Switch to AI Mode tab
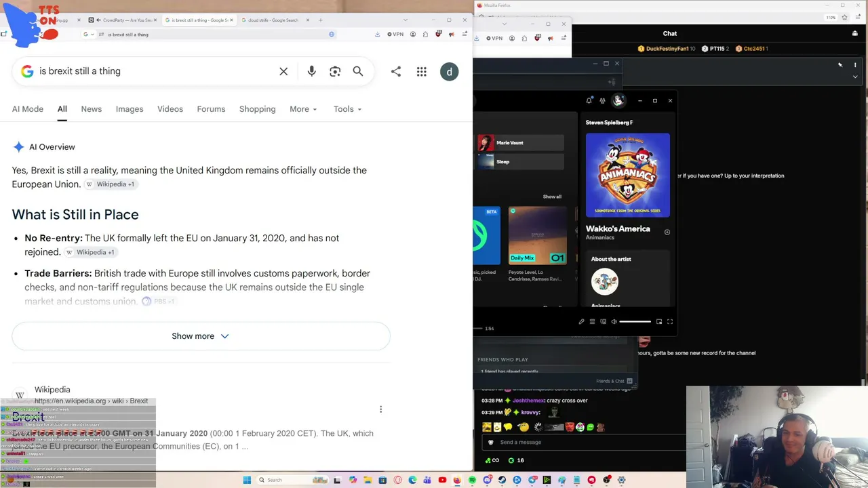The width and height of the screenshot is (868, 488). (x=28, y=109)
